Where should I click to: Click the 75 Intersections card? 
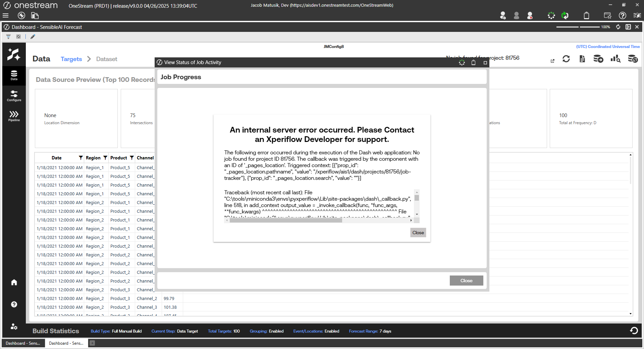tap(138, 118)
